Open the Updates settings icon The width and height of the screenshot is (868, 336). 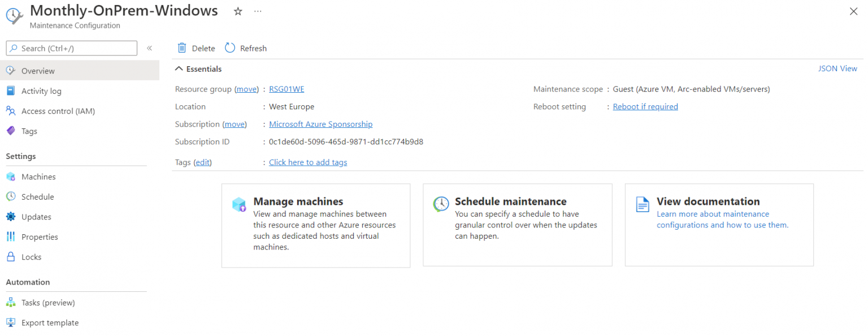pyautogui.click(x=12, y=217)
